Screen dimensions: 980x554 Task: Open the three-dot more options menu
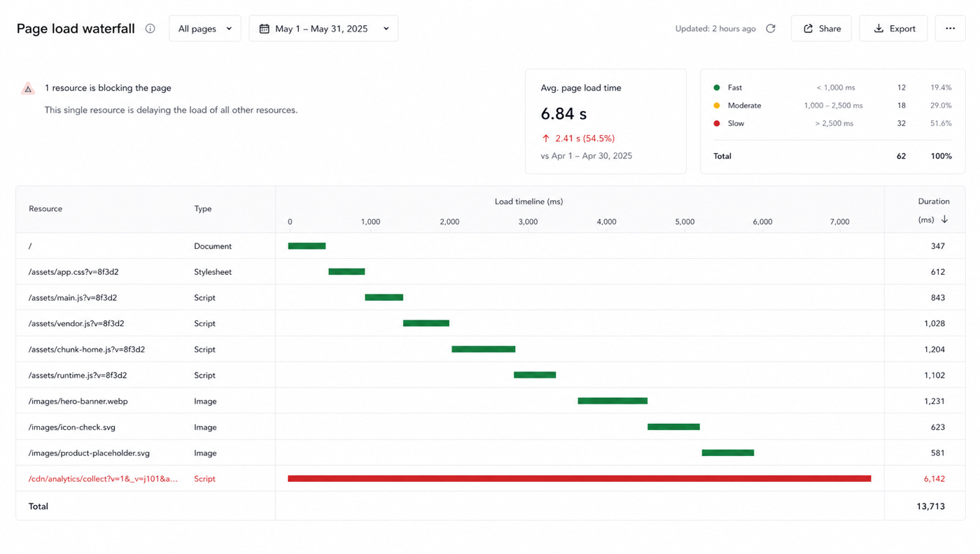(950, 29)
